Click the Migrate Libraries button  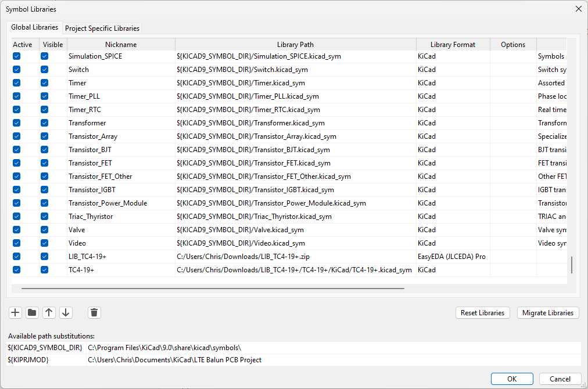click(548, 312)
